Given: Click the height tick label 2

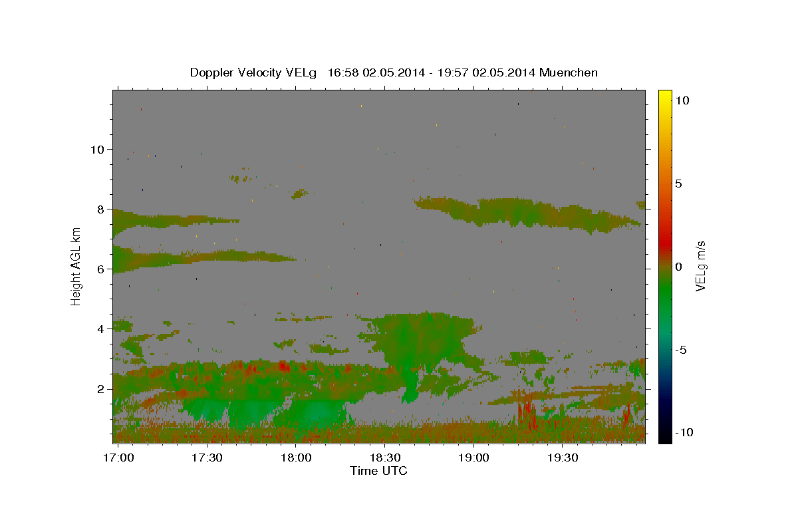Looking at the screenshot, I should (x=101, y=389).
